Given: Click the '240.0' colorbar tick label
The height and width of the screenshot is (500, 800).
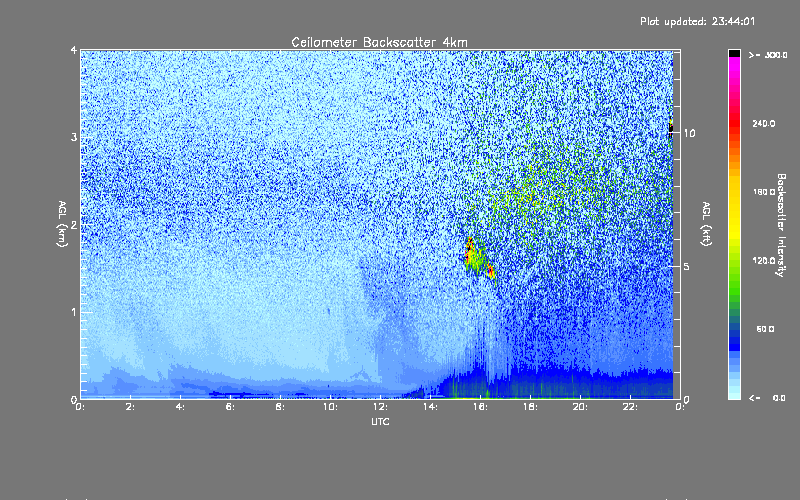Looking at the screenshot, I should click(x=764, y=123).
